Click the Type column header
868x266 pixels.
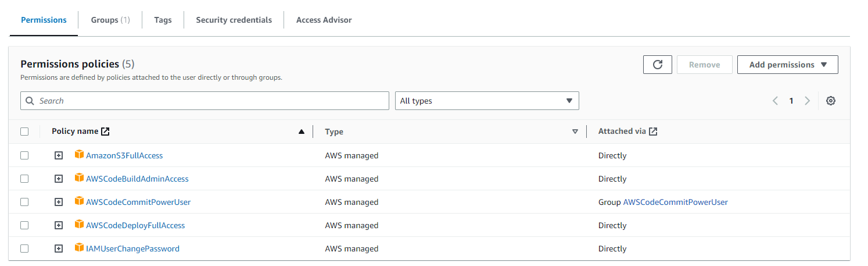coord(334,132)
